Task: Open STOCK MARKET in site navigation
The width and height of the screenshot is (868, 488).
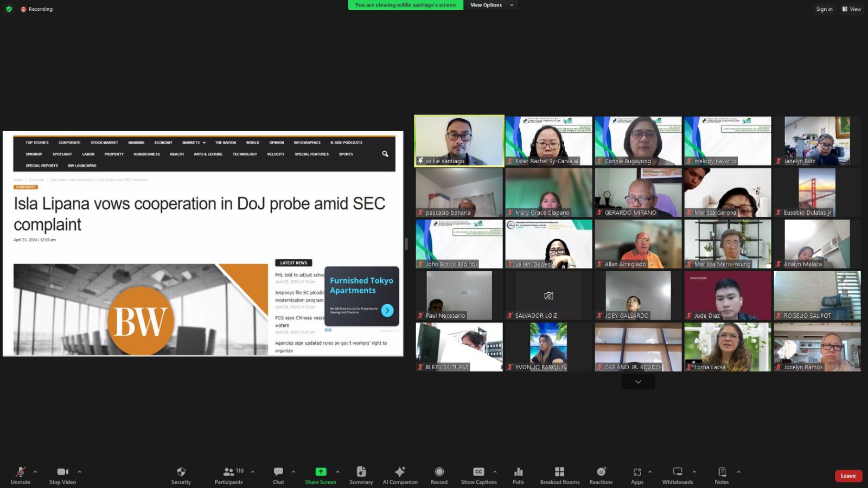Action: coord(104,143)
